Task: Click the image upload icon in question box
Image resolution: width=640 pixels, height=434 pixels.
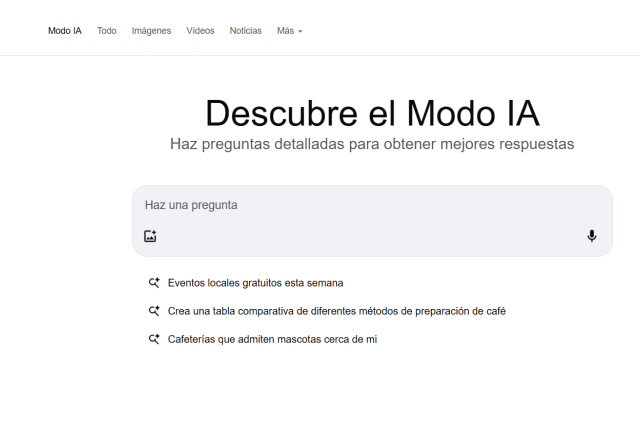Action: point(150,236)
